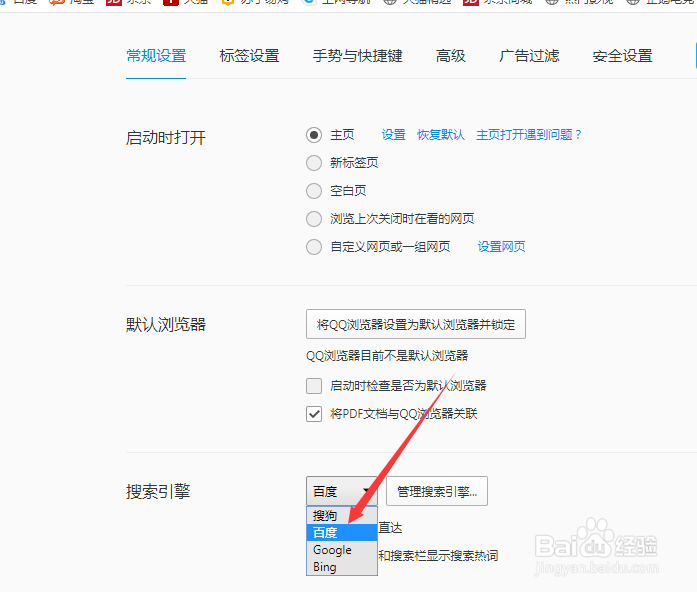Collapse the 百度 search engine dropdown
The image size is (697, 592).
pyautogui.click(x=341, y=491)
